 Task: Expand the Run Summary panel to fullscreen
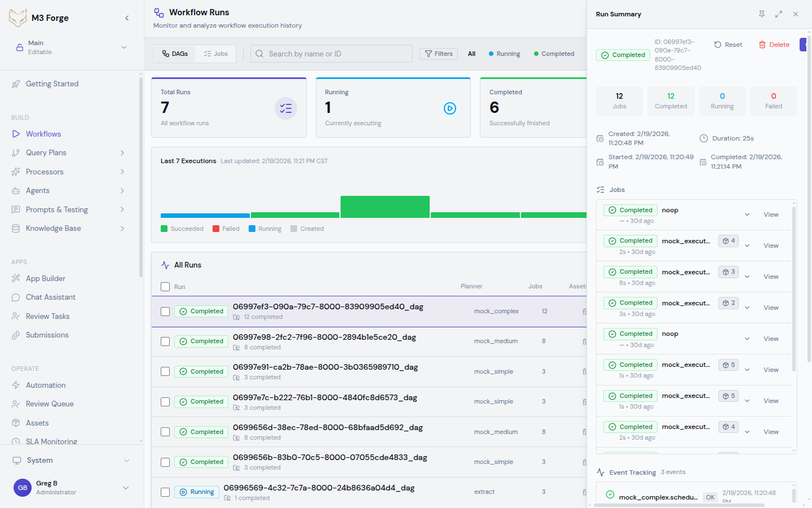point(778,14)
